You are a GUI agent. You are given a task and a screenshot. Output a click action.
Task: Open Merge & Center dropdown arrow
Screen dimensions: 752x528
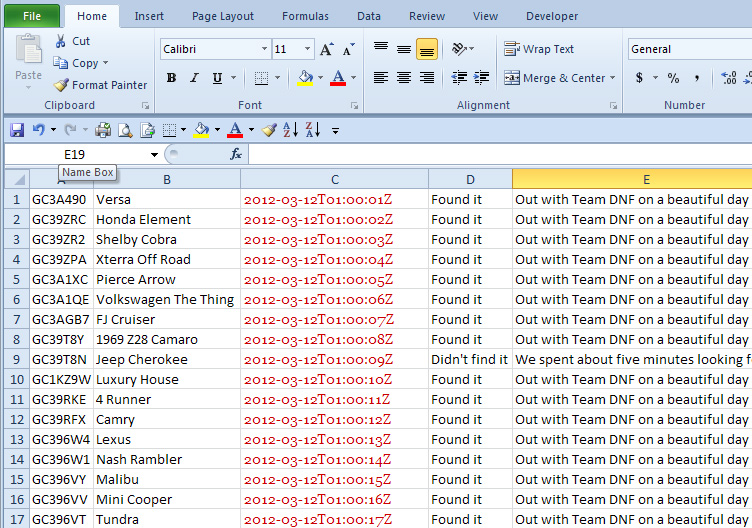(612, 78)
